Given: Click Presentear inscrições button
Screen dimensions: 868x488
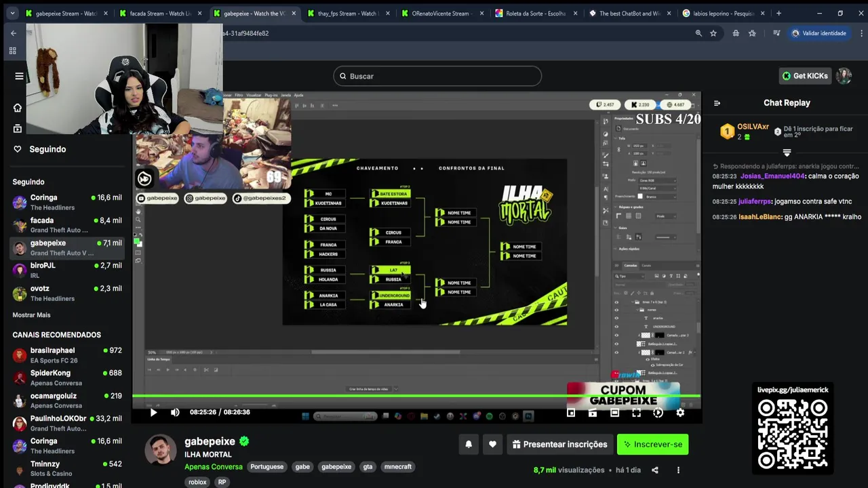Looking at the screenshot, I should [559, 445].
